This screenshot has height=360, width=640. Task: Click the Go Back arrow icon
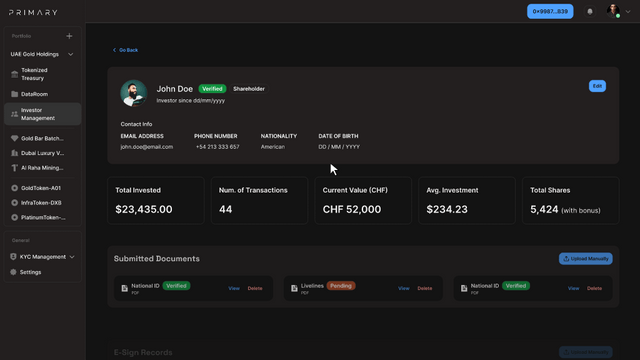click(x=114, y=50)
